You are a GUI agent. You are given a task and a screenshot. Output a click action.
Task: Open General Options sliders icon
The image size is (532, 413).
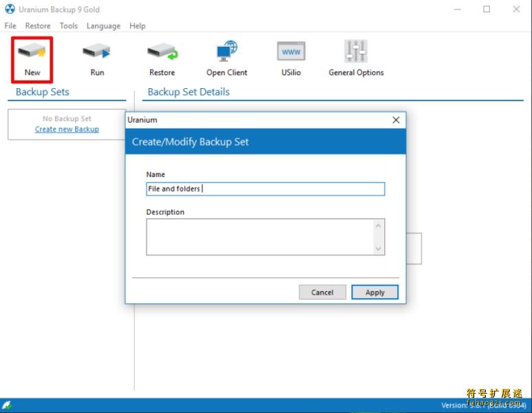point(356,51)
